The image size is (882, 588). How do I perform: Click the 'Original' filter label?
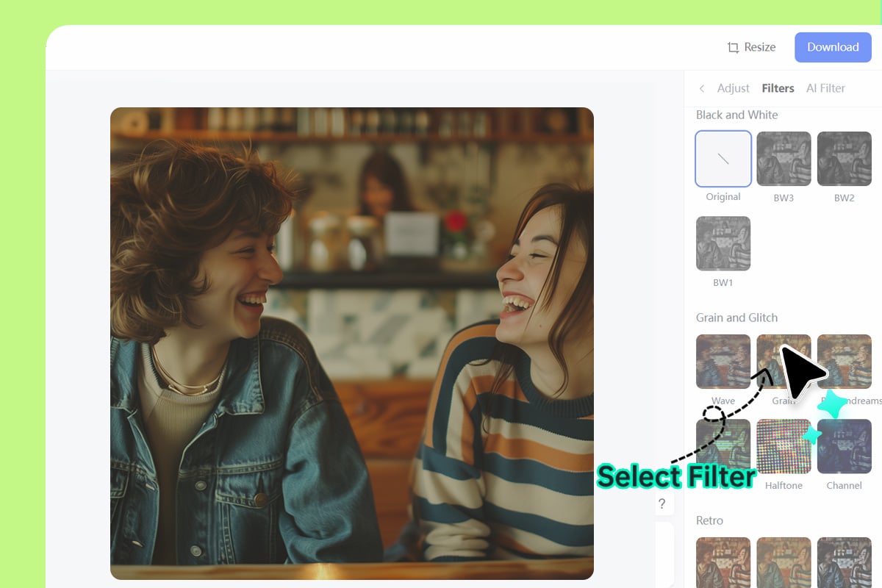tap(723, 196)
